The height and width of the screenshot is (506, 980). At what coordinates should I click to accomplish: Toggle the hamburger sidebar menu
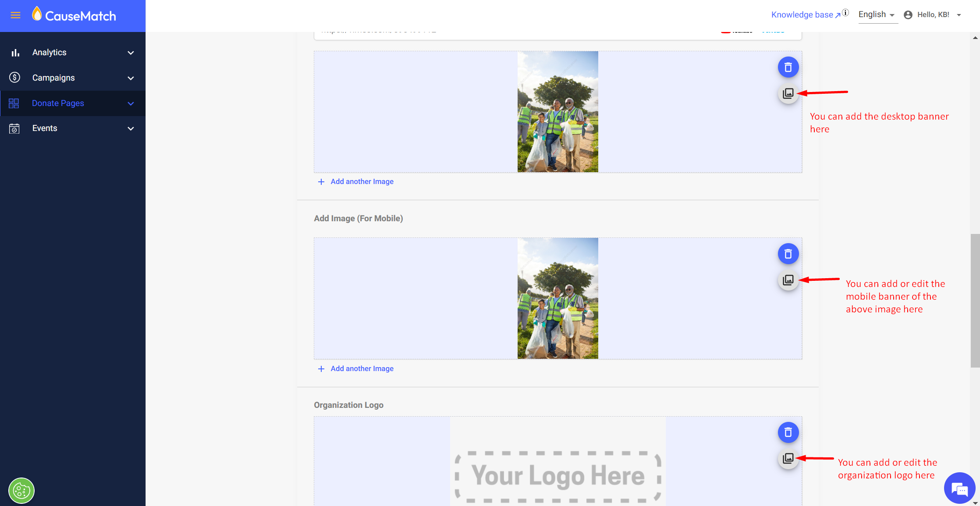15,15
